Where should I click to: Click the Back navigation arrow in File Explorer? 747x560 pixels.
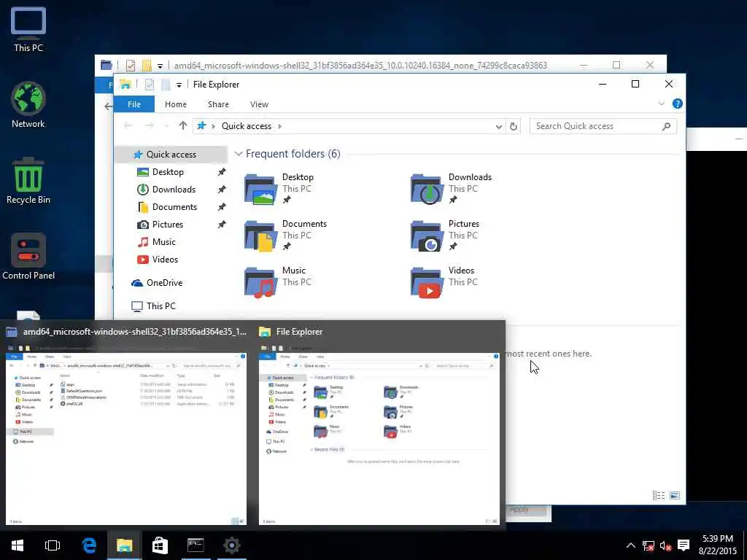128,125
